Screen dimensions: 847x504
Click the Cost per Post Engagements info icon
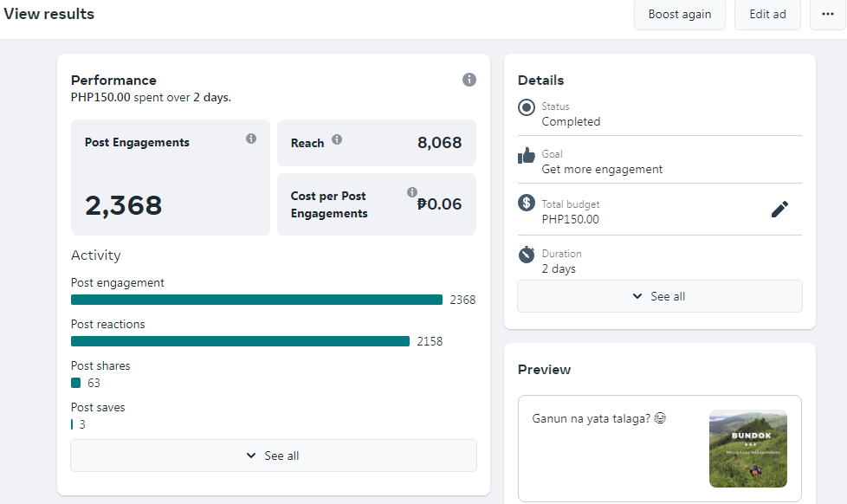[412, 192]
